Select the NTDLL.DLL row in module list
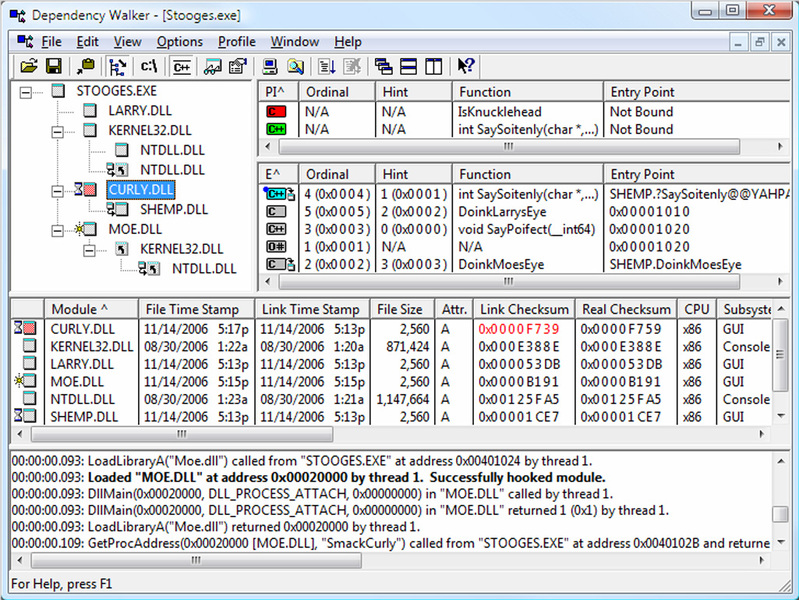 [x=392, y=399]
